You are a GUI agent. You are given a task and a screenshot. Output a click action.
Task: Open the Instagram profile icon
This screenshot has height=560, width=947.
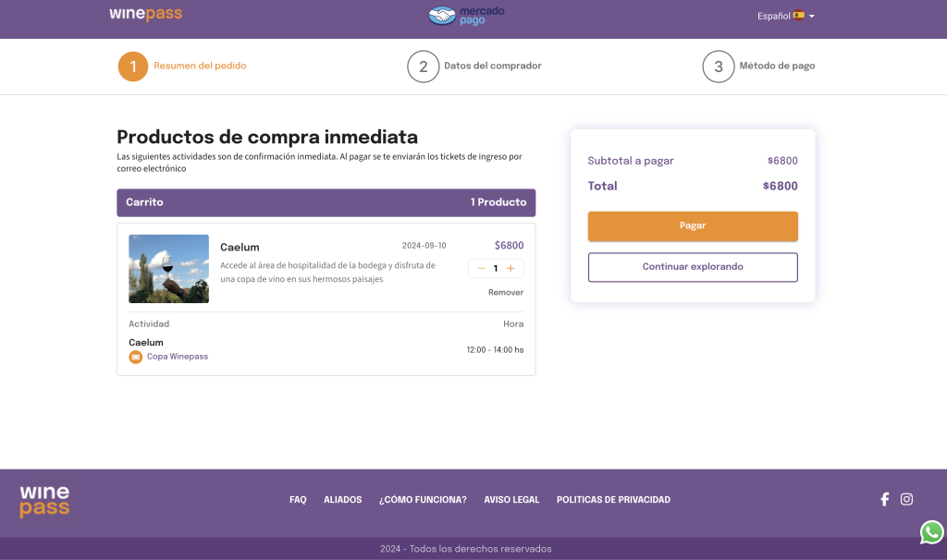906,499
